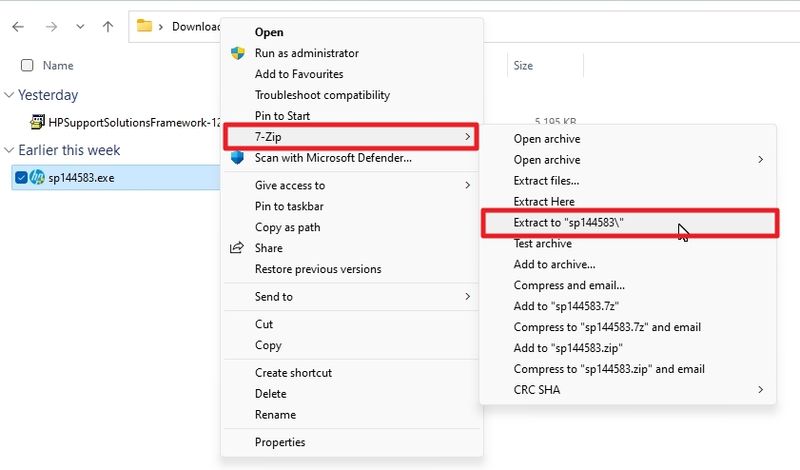This screenshot has height=470, width=800.
Task: Click the Downloads folder icon in address bar
Action: pos(145,26)
